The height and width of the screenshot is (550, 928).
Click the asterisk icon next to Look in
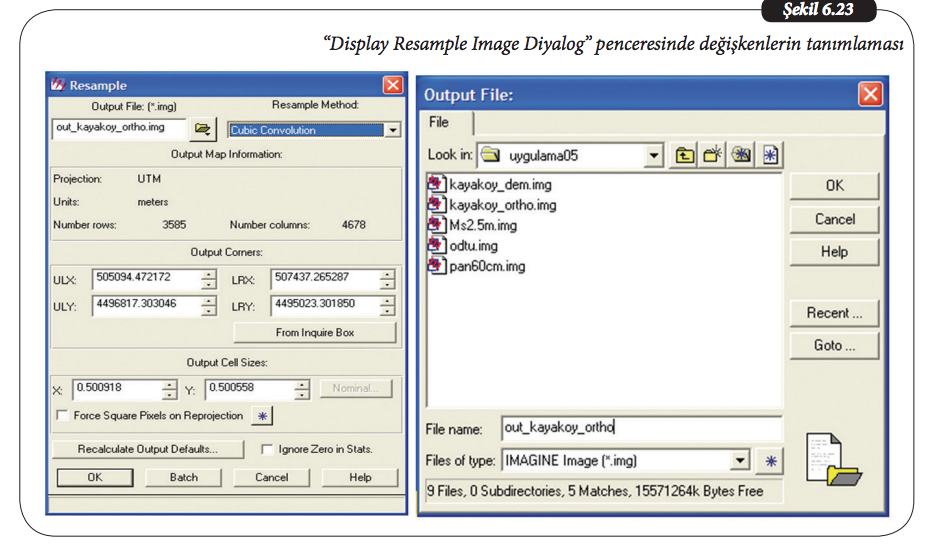[x=770, y=155]
